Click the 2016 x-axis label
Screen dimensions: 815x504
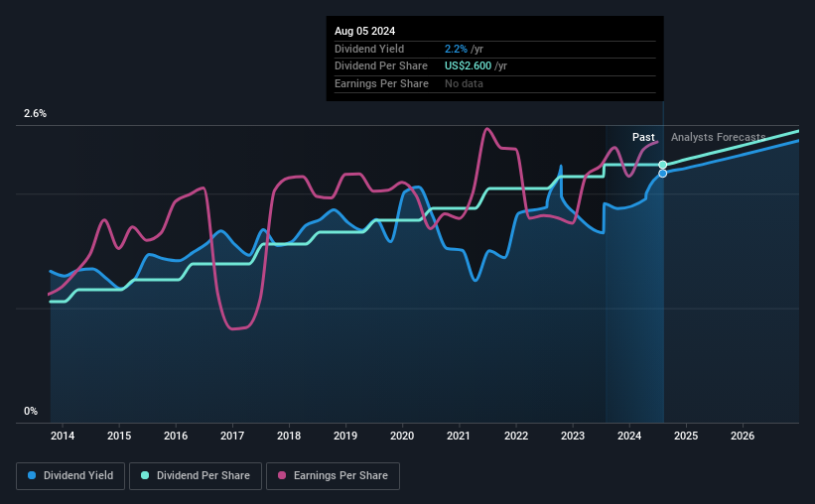click(x=176, y=436)
